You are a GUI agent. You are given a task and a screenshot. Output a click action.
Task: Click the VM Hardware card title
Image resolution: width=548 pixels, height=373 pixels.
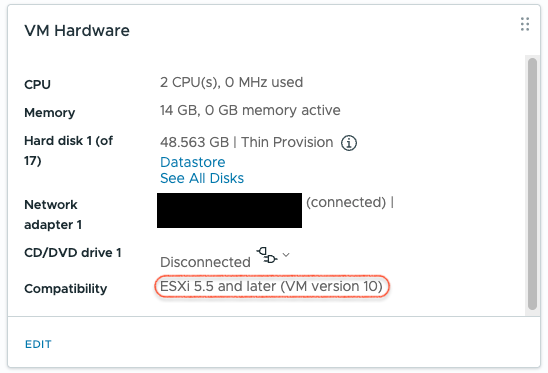[x=77, y=31]
